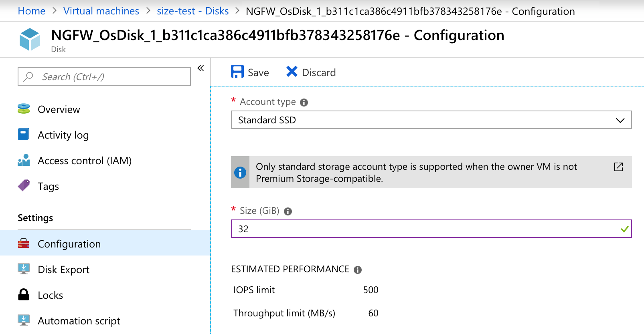Show Account type info tooltip icon
Image resolution: width=644 pixels, height=334 pixels.
[x=304, y=103]
